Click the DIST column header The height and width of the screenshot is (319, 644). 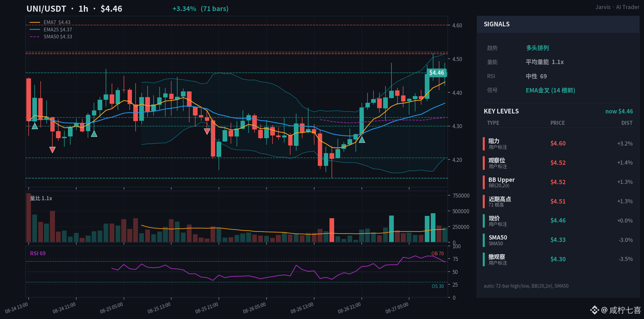627,123
